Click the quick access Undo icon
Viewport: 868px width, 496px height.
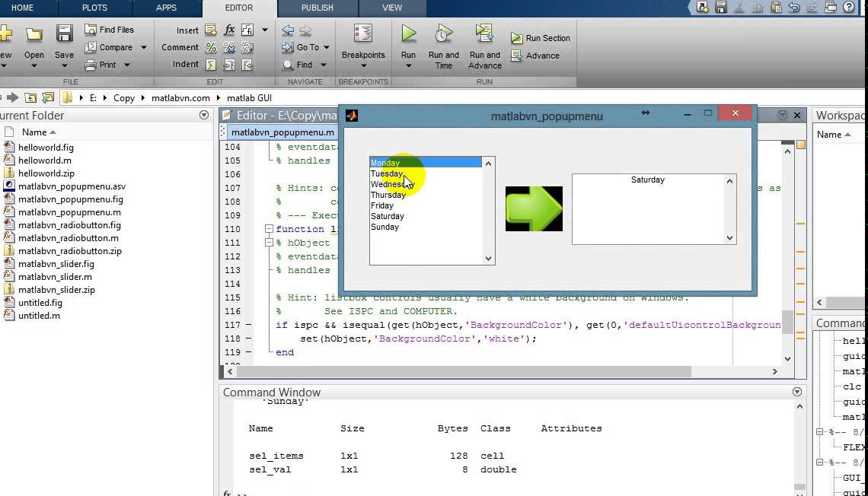[794, 7]
